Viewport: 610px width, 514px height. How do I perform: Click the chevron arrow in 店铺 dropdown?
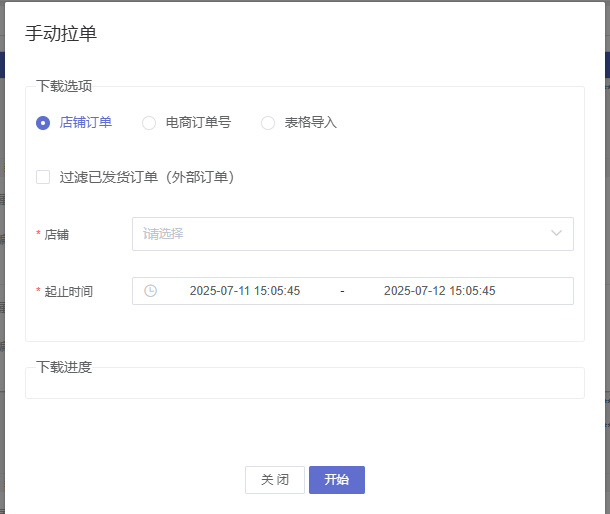[556, 234]
